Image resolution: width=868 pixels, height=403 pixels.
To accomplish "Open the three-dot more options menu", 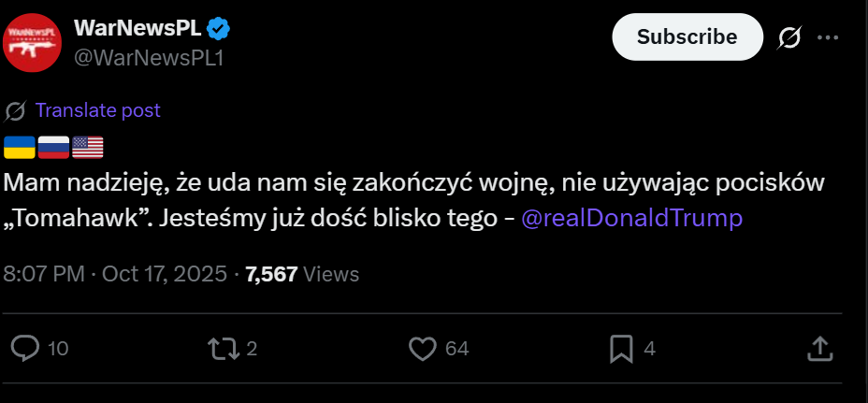I will 828,37.
